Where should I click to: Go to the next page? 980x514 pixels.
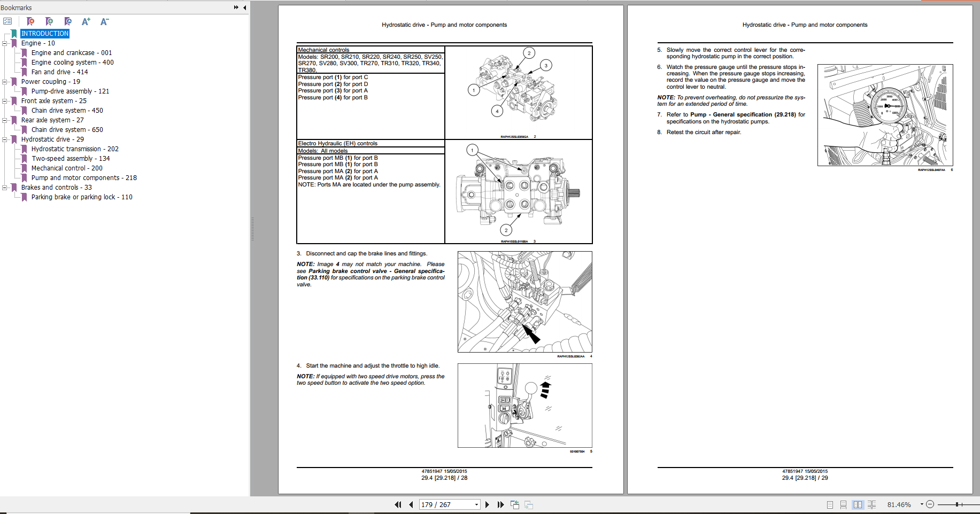click(x=487, y=504)
